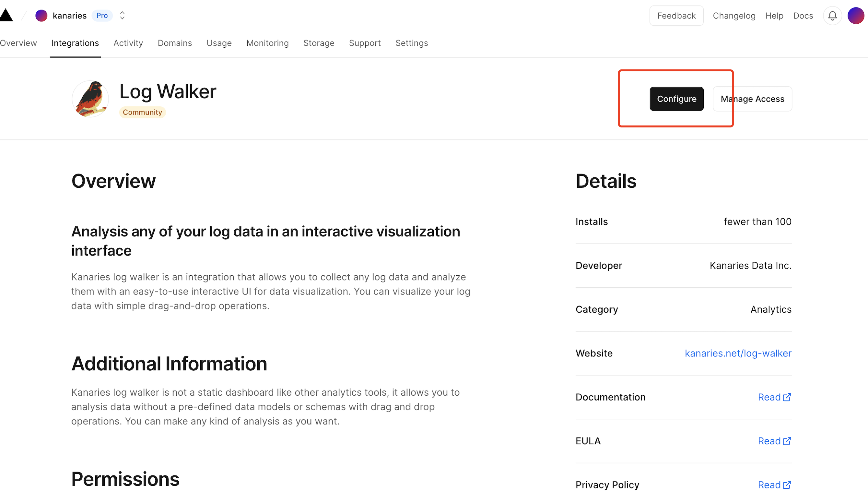Switch to the Overview tab

(18, 43)
